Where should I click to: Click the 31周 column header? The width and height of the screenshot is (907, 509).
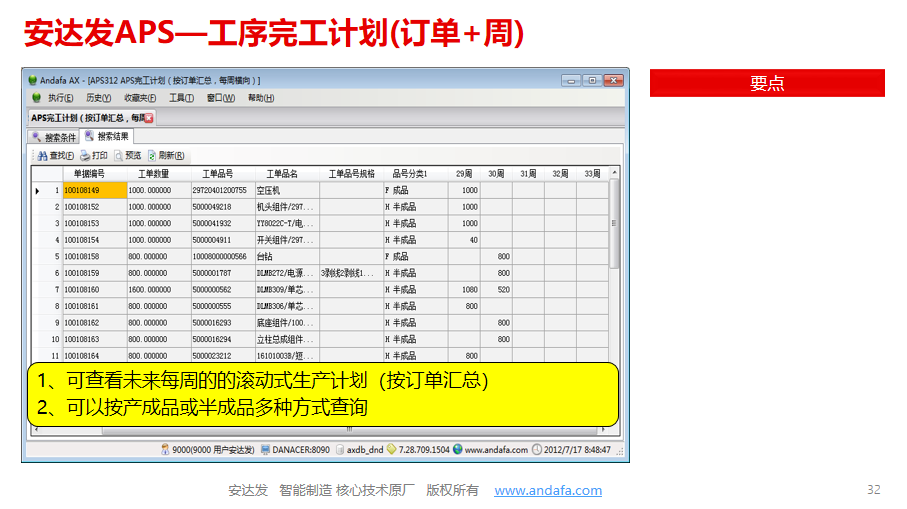(528, 174)
